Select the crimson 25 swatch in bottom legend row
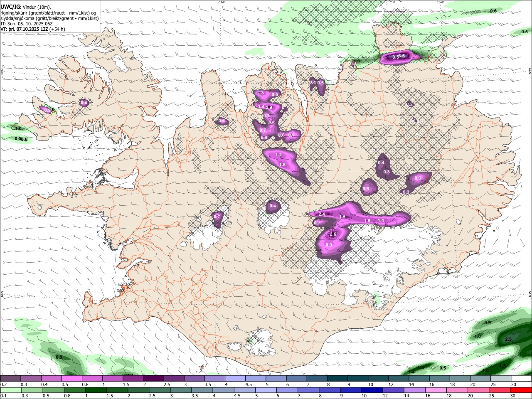532x399 pixels. (500, 390)
